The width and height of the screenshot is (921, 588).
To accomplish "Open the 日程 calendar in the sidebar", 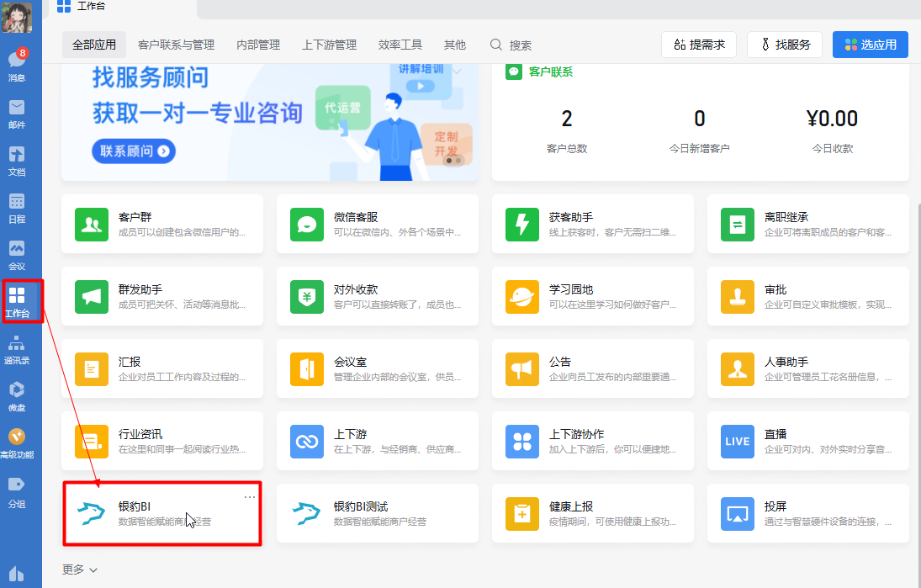I will pos(18,205).
